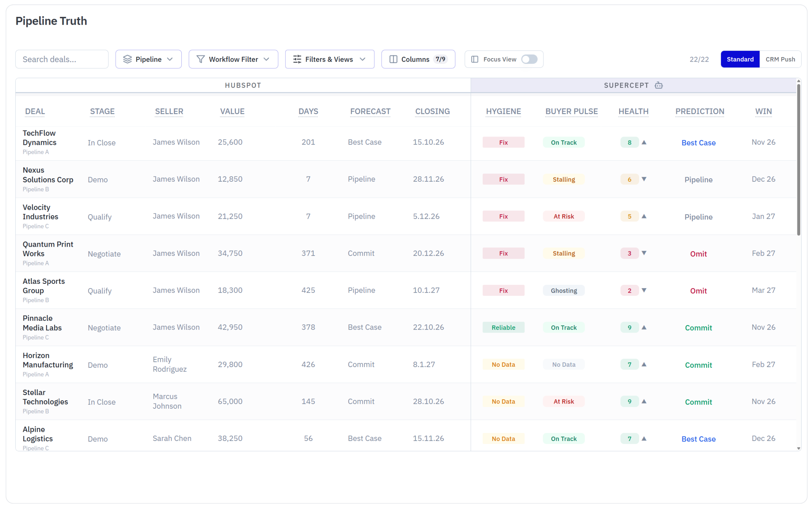
Task: Click Alpine Logistics health up arrow
Action: (644, 438)
